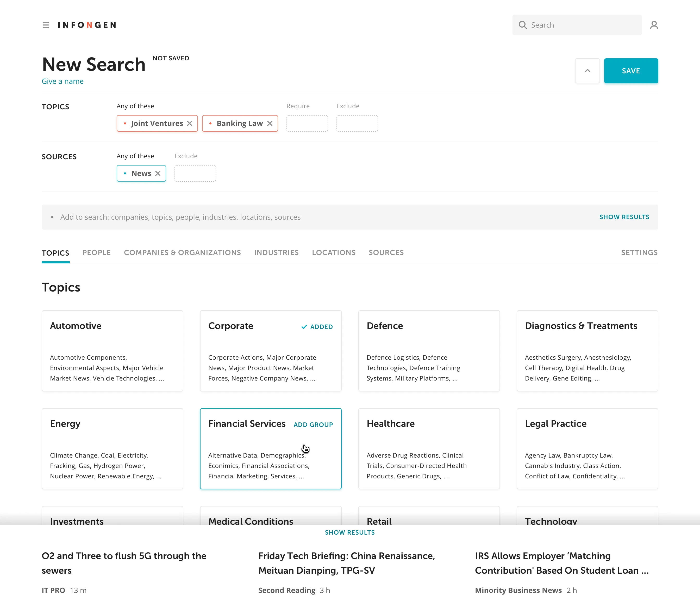Click the checkmark on the Corporate topic card

pos(304,327)
